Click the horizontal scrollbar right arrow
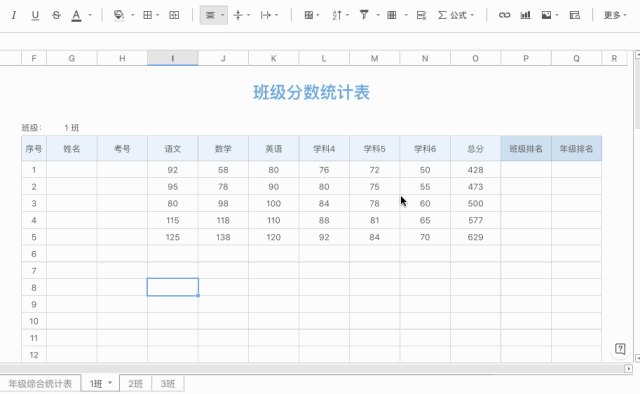This screenshot has width=640, height=394. 628,369
